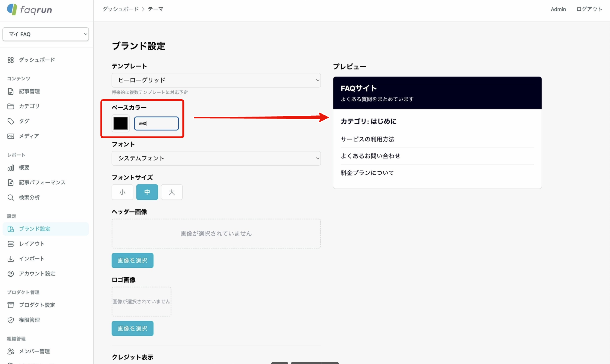This screenshot has width=610, height=364.
Task: Click サービスの利用方法 in the preview
Action: (367, 139)
